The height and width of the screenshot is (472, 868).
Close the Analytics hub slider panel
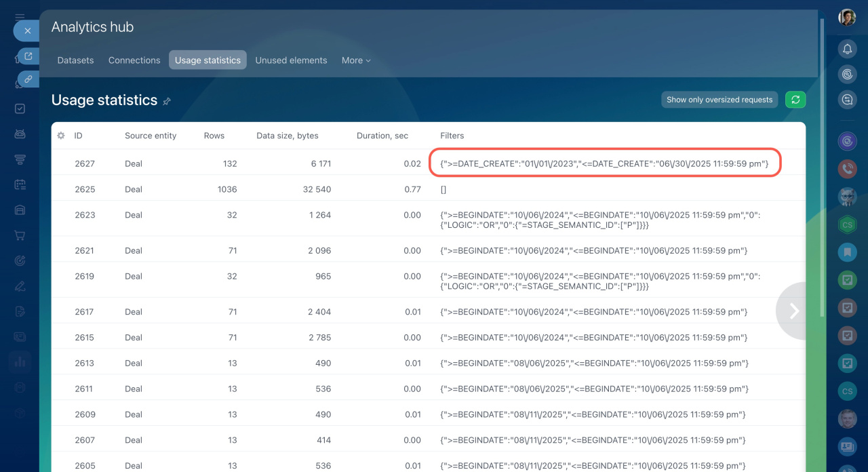pyautogui.click(x=27, y=31)
